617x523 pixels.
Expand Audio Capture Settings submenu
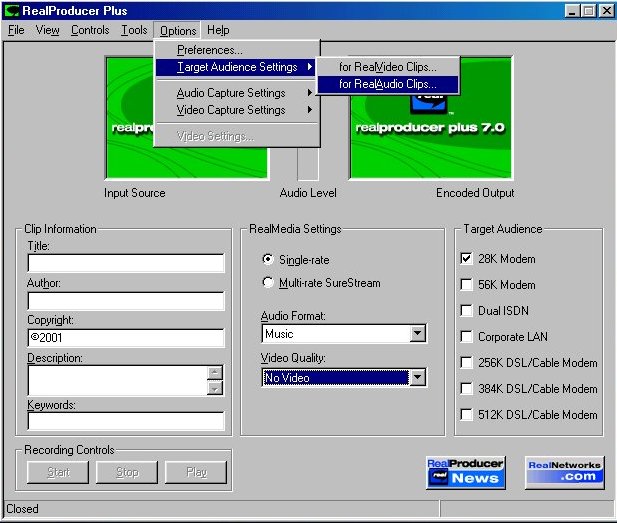click(x=236, y=93)
